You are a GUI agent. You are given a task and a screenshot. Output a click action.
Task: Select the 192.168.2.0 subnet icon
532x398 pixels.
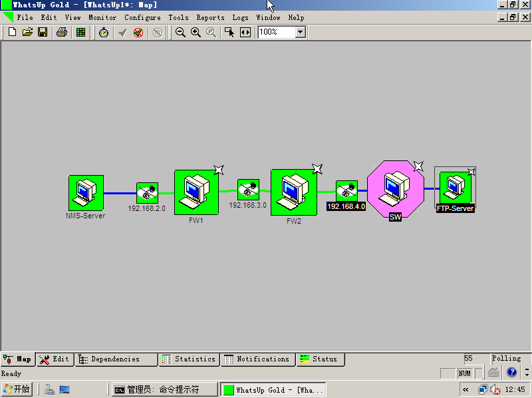coord(147,193)
